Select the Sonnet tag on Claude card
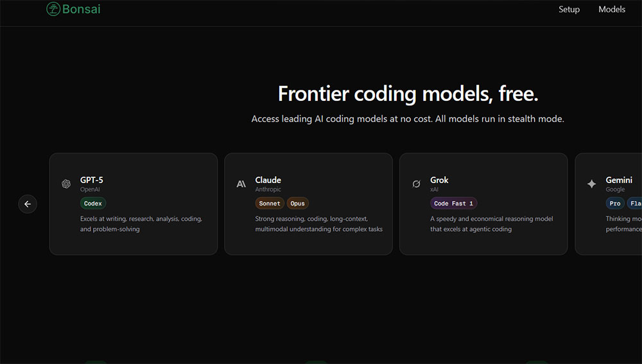642x364 pixels. point(270,204)
